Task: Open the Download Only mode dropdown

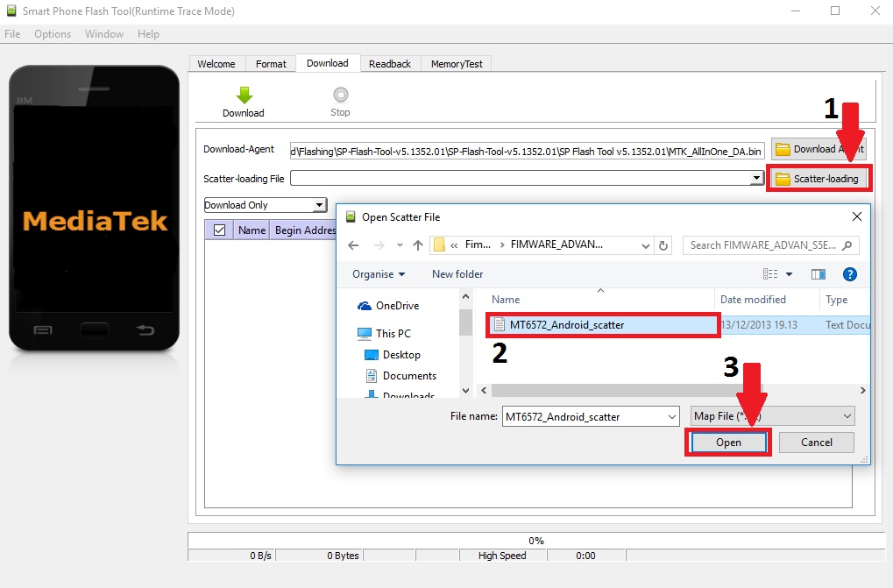Action: coord(266,205)
